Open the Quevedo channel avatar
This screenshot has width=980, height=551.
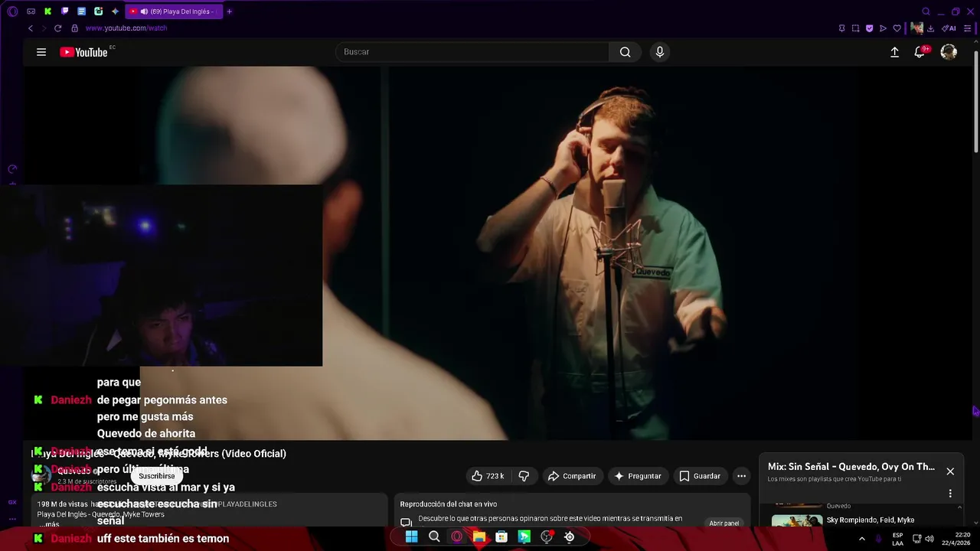[41, 475]
